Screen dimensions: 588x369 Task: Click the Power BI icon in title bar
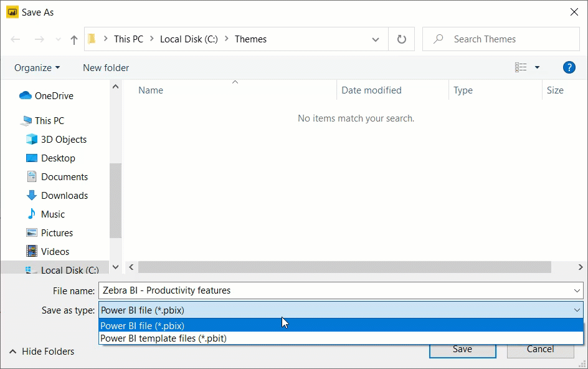point(12,12)
